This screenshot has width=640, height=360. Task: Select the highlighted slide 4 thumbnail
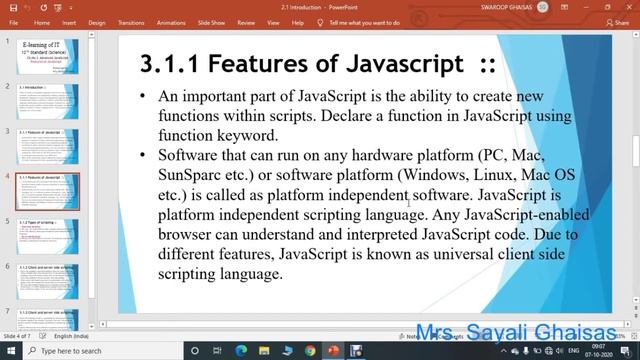pos(47,191)
